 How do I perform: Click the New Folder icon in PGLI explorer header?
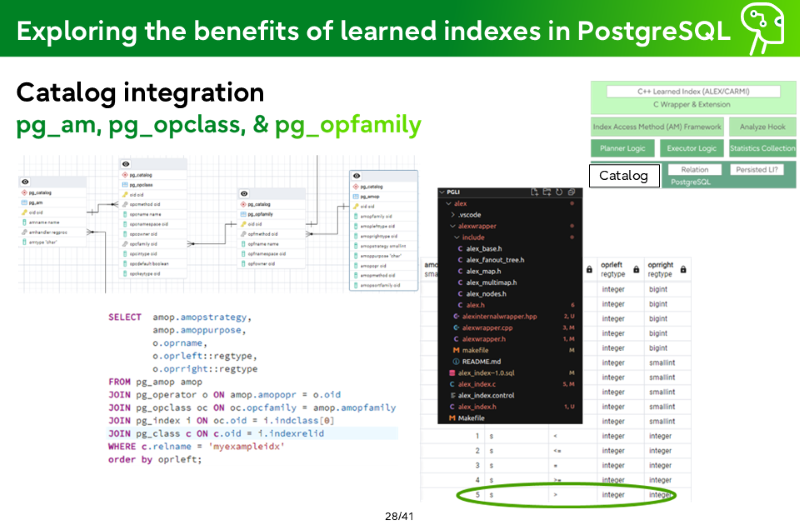[x=547, y=192]
